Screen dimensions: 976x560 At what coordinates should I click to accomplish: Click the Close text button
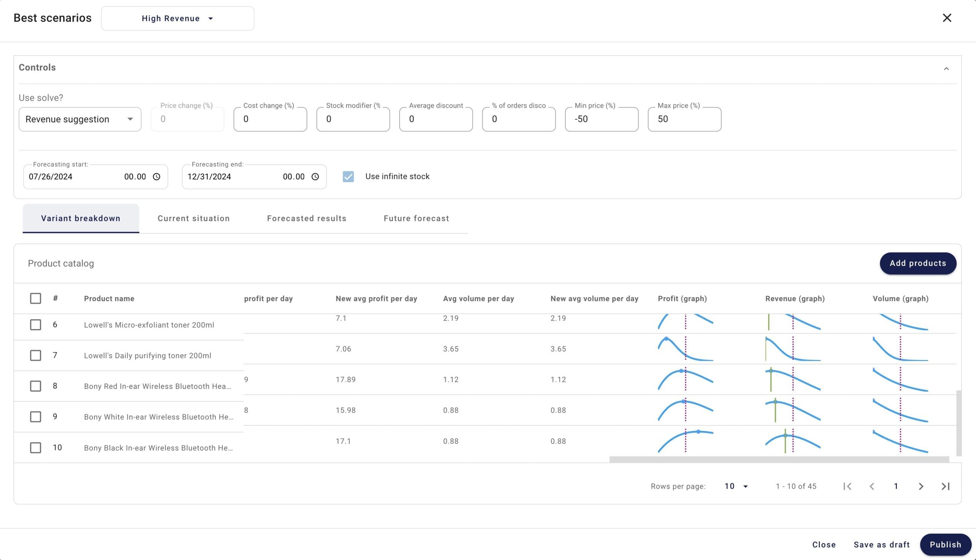point(824,545)
